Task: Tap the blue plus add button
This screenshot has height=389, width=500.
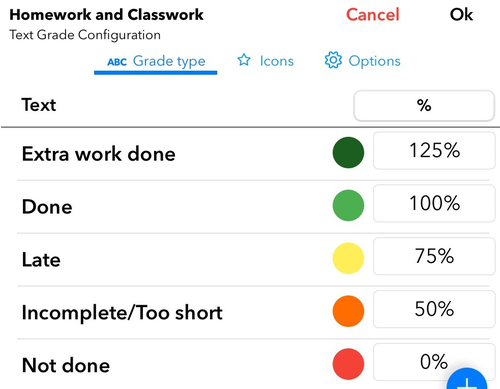Action: (x=467, y=380)
